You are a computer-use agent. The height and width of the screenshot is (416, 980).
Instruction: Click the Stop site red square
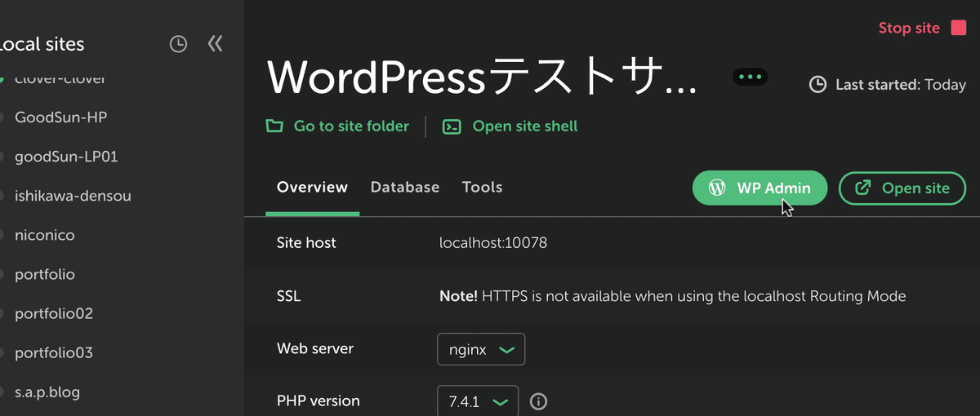tap(959, 28)
